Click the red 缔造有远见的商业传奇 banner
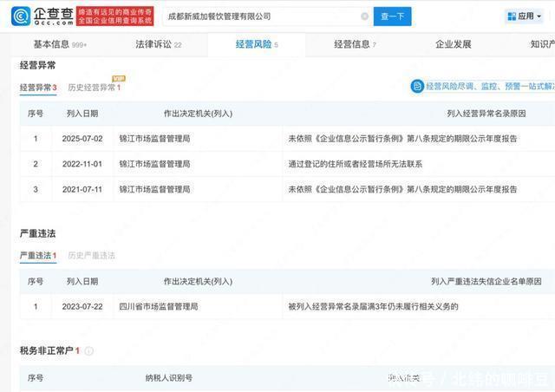The height and width of the screenshot is (392, 555). point(114,16)
